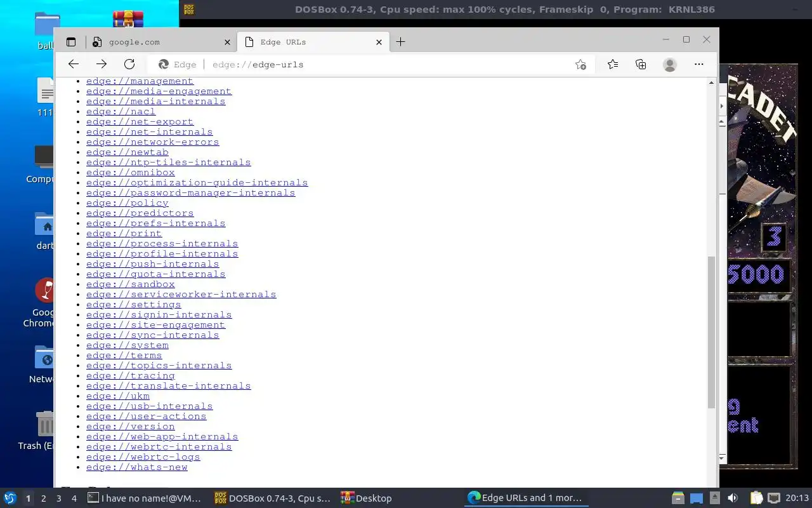
Task: Open Edge Settings and more menu
Action: click(x=699, y=64)
